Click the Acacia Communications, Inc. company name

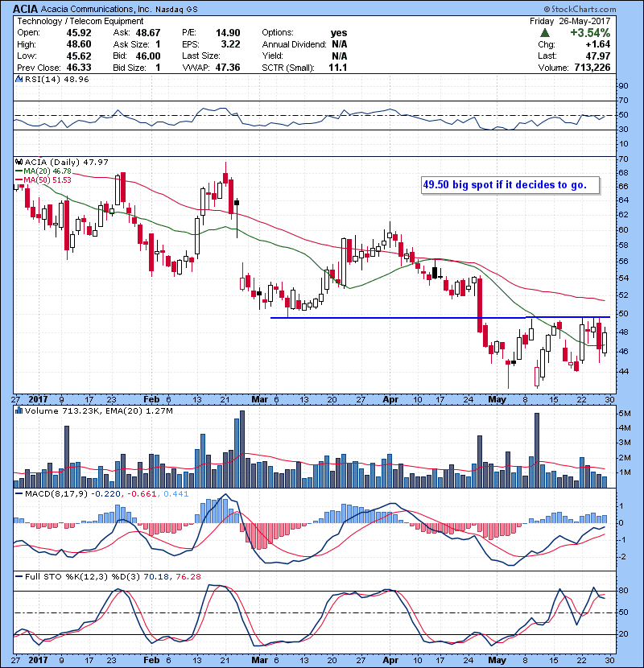[96, 9]
